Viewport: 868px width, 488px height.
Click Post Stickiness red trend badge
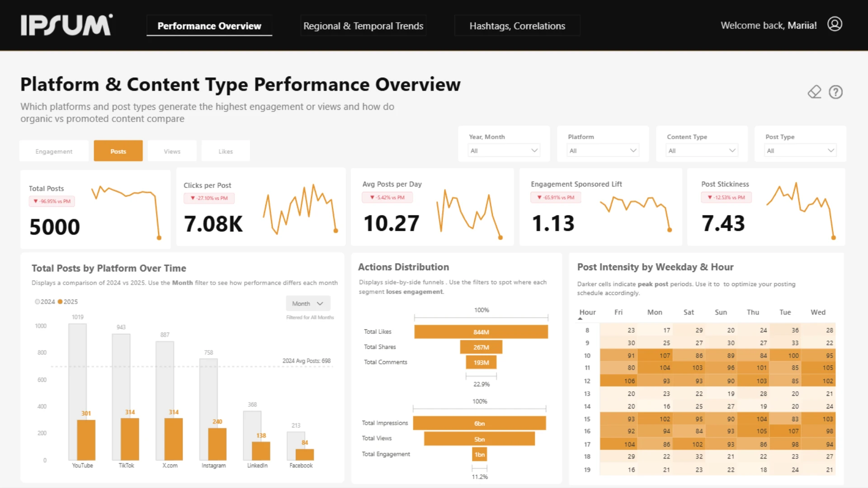(x=726, y=197)
